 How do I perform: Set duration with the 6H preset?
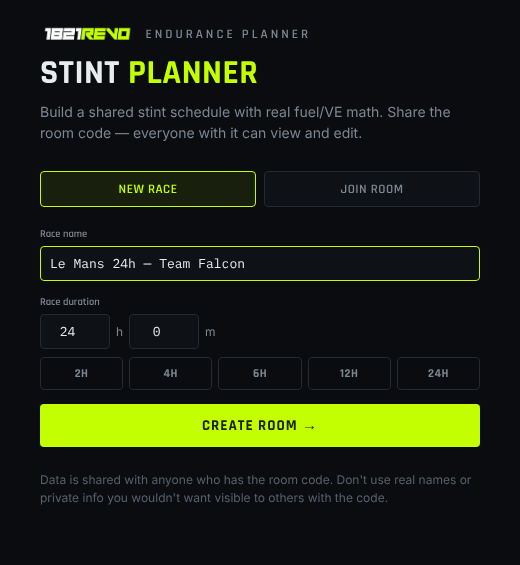[260, 373]
